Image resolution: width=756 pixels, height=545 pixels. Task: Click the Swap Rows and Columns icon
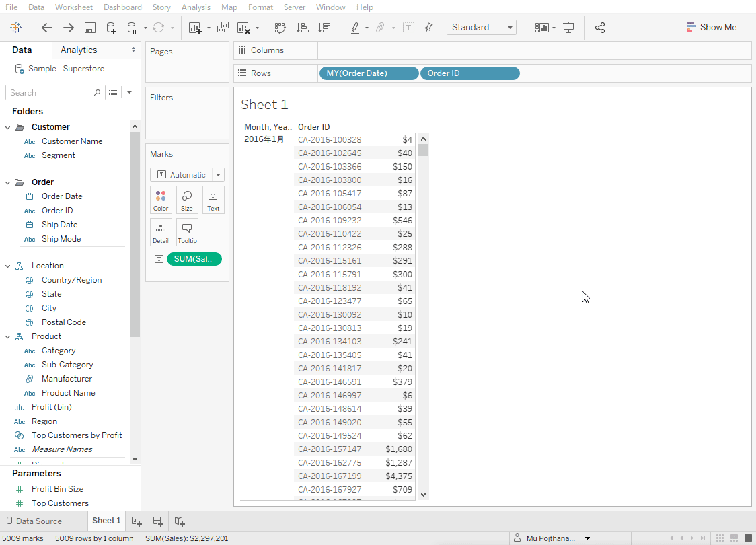[x=280, y=28]
